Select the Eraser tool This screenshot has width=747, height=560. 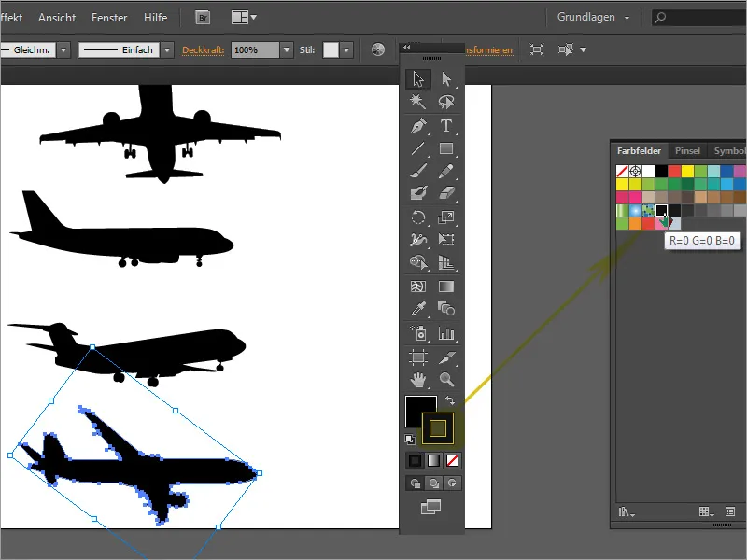[x=446, y=193]
